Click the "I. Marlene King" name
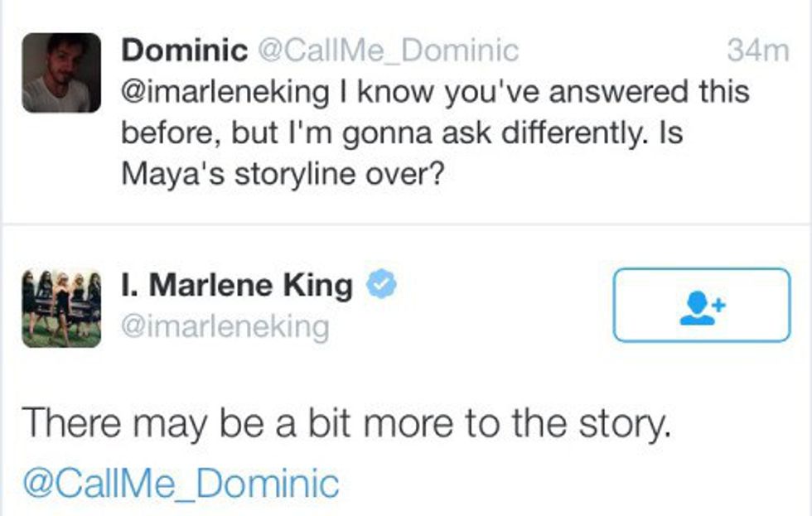812x516 pixels. pos(237,287)
